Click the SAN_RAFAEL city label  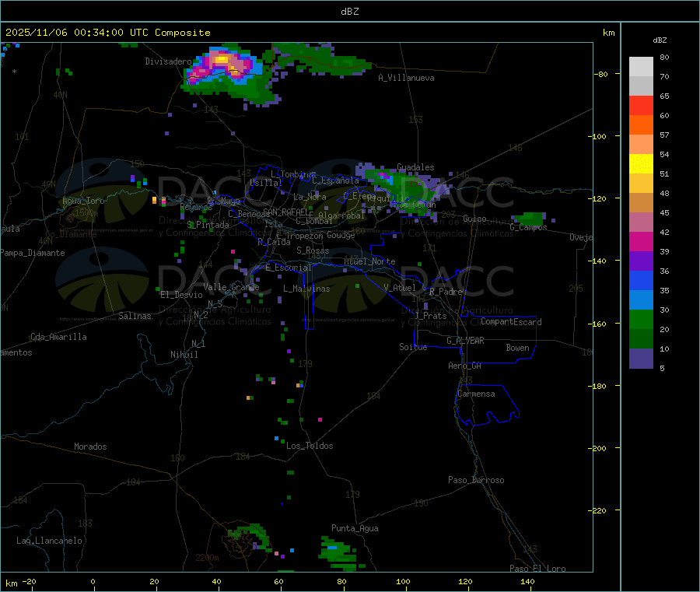coord(288,212)
